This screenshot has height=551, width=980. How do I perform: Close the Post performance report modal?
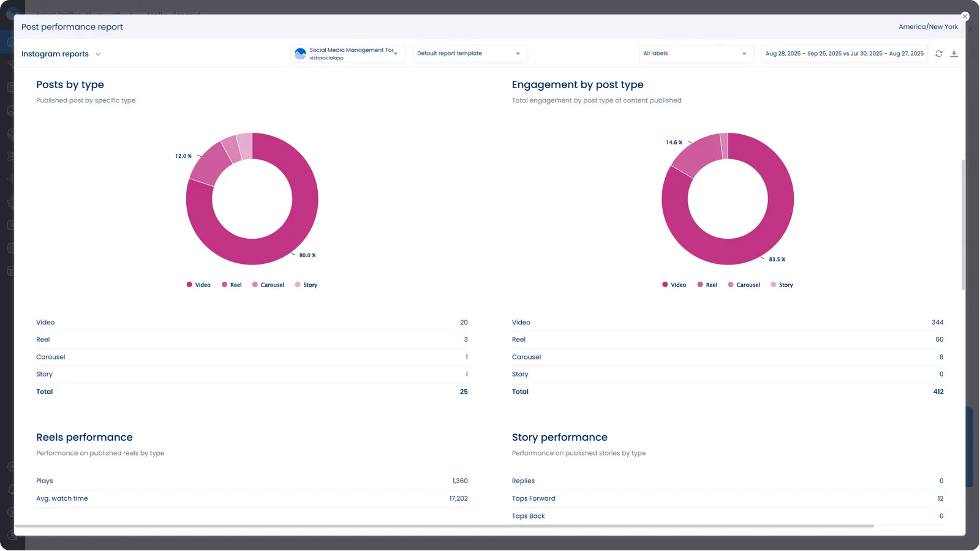click(965, 17)
